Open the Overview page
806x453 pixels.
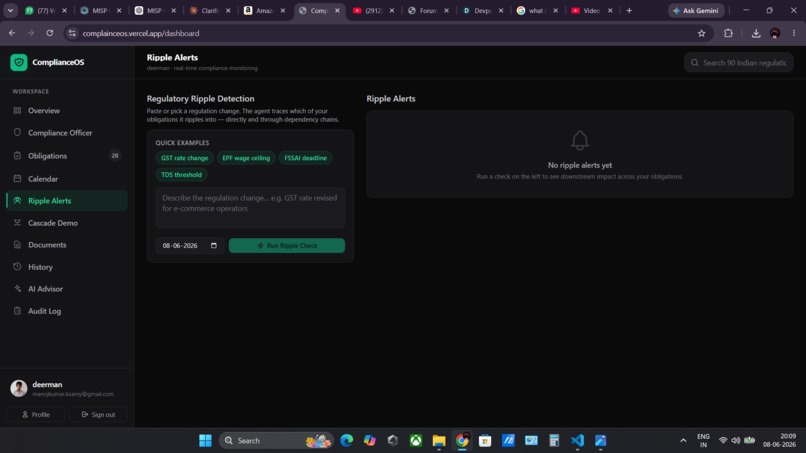point(67,111)
